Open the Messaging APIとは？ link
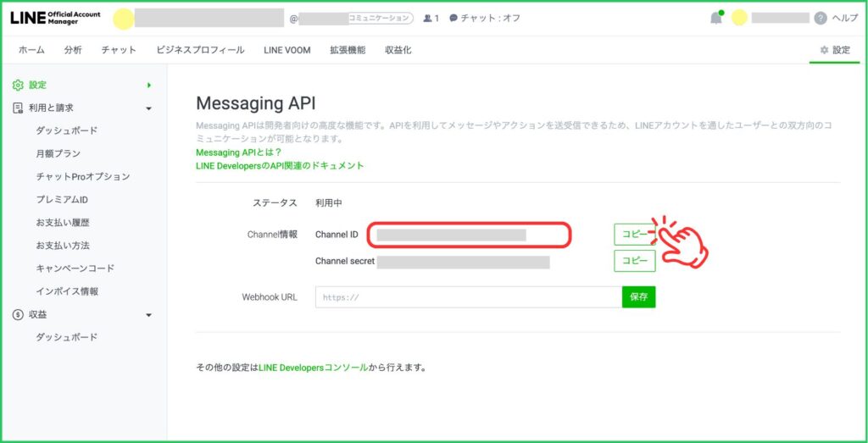Screen dimensions: 868x443 (239, 152)
